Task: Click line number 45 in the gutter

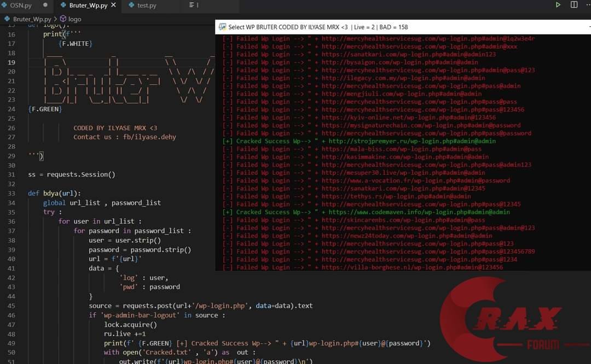Action: click(x=11, y=306)
